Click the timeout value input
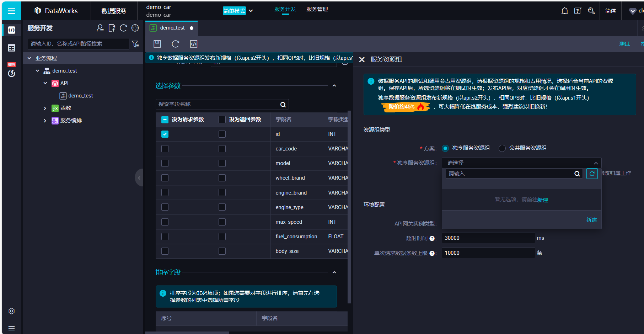 click(488, 238)
